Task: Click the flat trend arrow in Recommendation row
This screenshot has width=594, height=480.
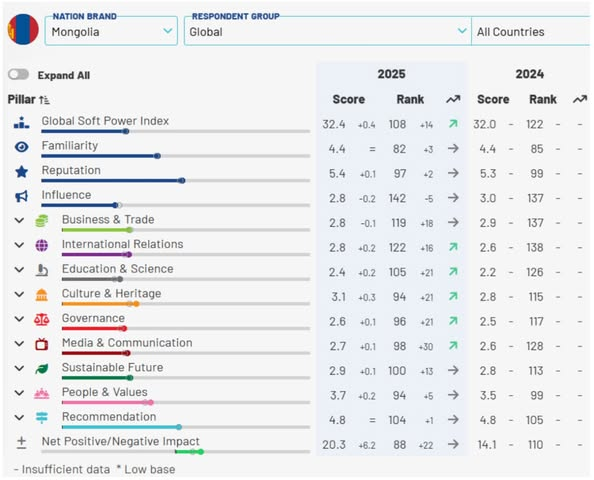Action: click(x=453, y=419)
